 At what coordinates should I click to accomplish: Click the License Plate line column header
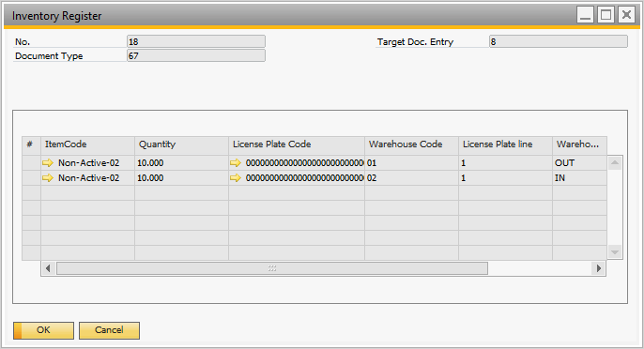505,144
